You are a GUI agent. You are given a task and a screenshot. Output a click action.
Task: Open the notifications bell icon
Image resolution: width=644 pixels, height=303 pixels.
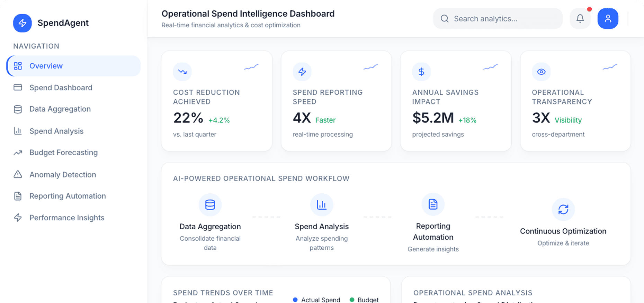click(x=580, y=18)
